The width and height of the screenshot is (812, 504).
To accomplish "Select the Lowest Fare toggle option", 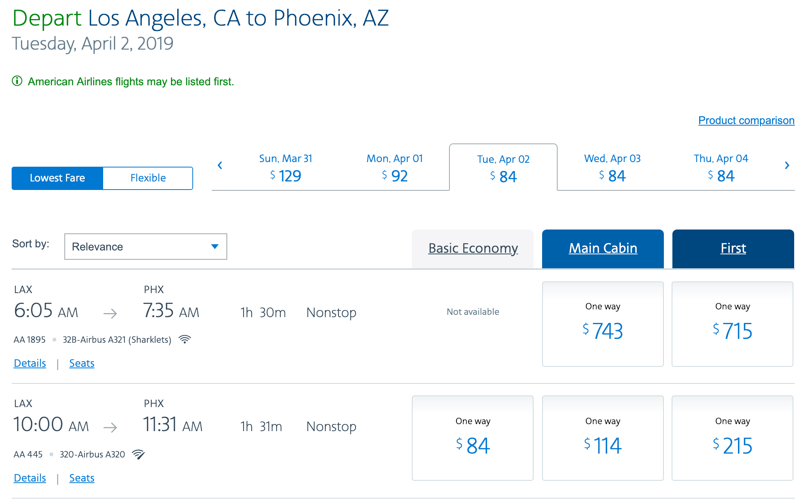I will click(57, 178).
